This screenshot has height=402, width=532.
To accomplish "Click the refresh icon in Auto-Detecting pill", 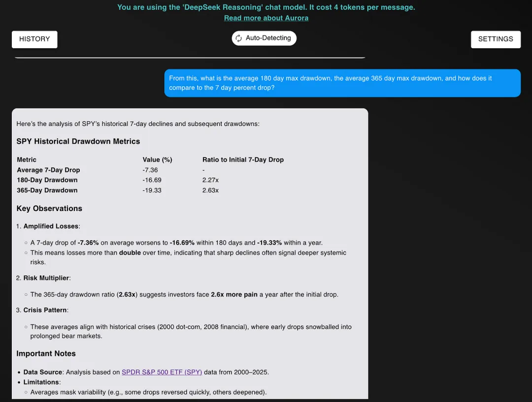I will point(239,38).
